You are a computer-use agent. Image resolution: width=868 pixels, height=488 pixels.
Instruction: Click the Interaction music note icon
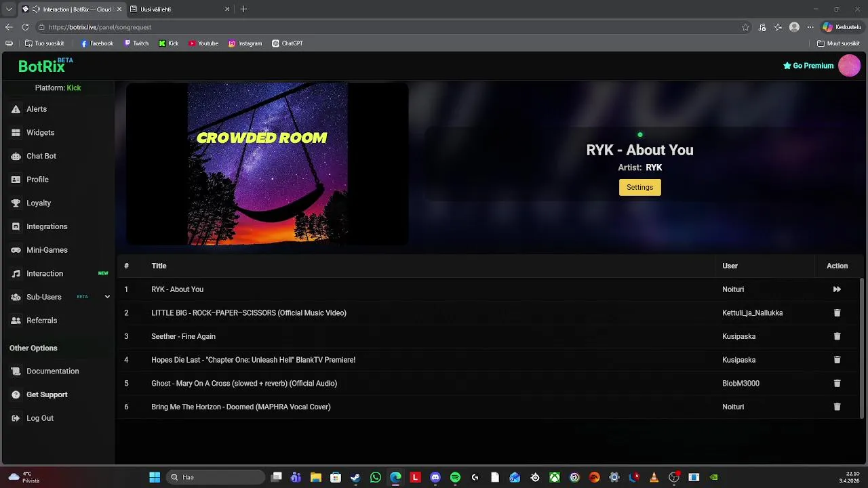click(16, 274)
